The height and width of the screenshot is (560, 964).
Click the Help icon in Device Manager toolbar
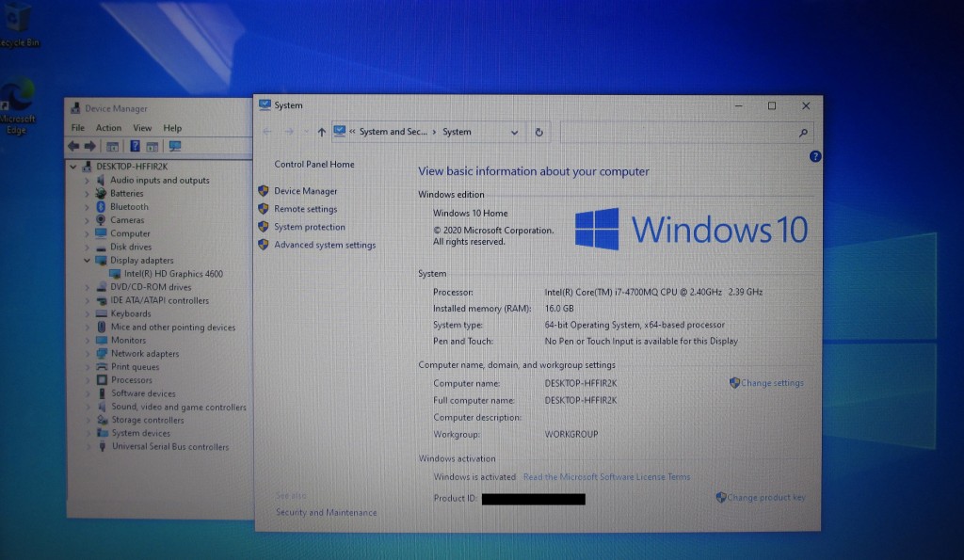[135, 146]
